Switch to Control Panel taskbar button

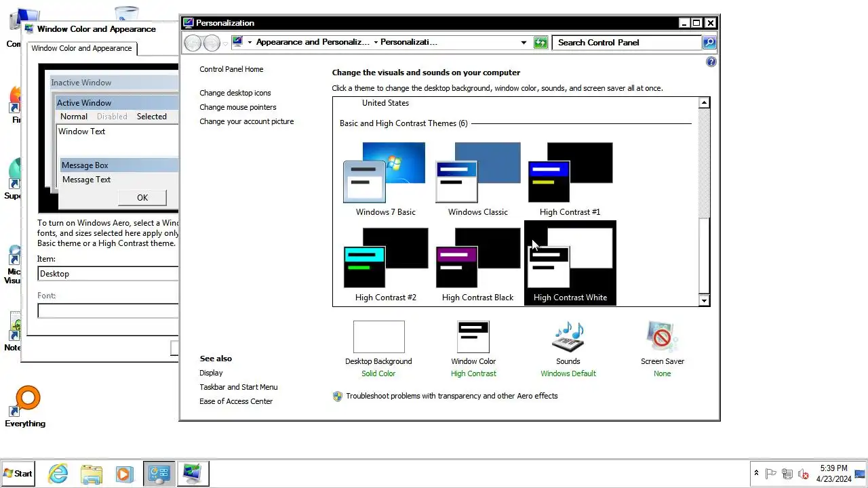click(159, 474)
